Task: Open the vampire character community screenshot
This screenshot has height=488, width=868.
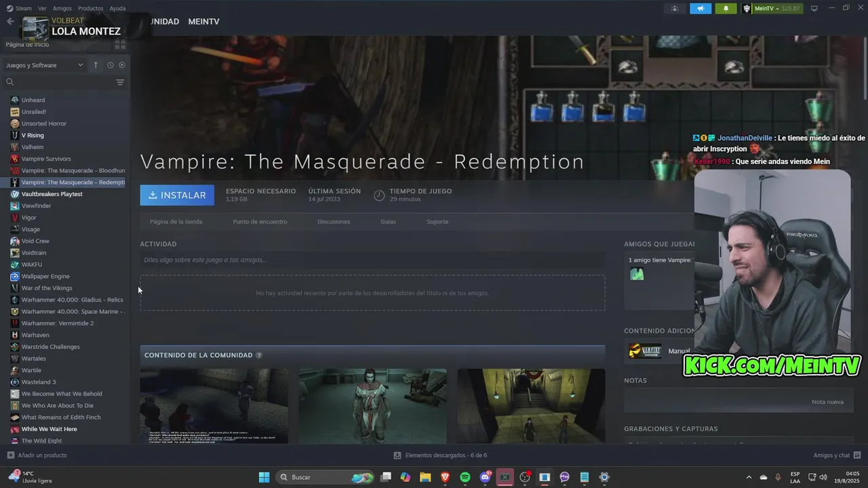Action: 372,406
